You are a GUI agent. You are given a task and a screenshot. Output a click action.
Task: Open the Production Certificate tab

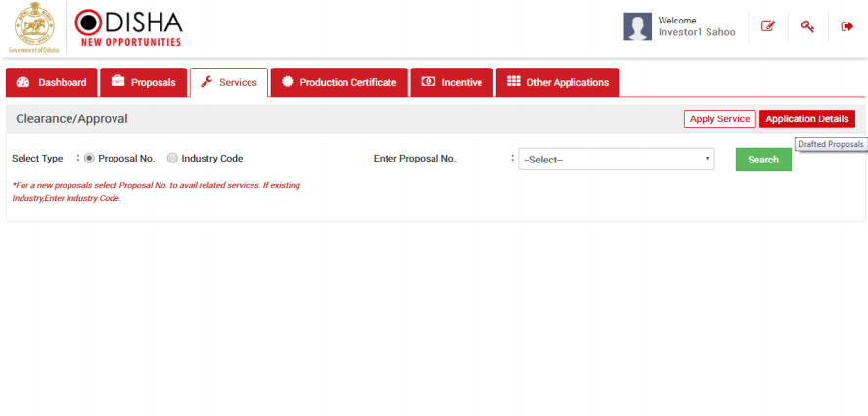click(x=340, y=82)
